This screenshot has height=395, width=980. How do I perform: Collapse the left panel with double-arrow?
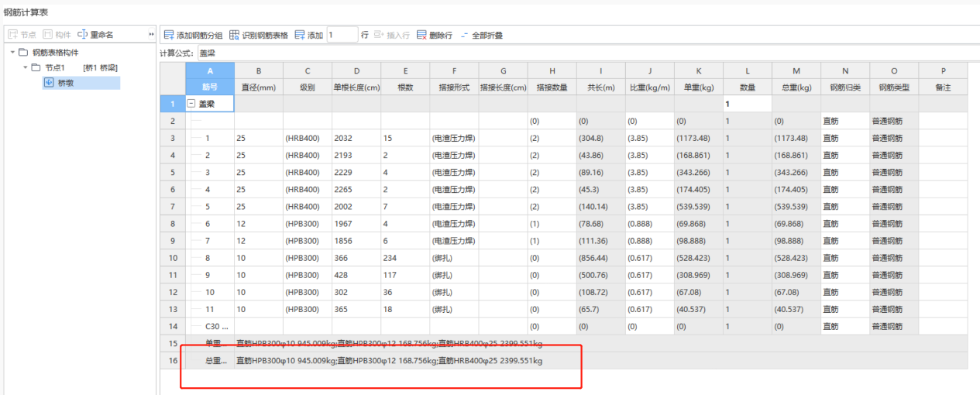(151, 35)
